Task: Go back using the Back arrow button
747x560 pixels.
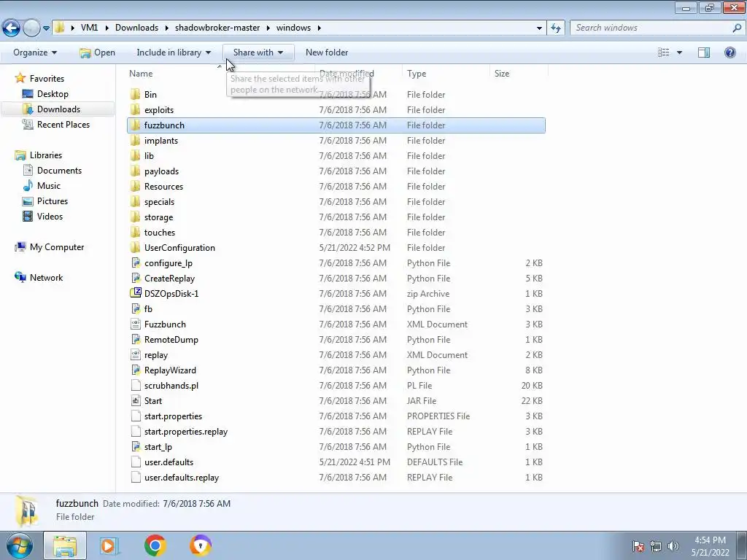Action: tap(12, 28)
